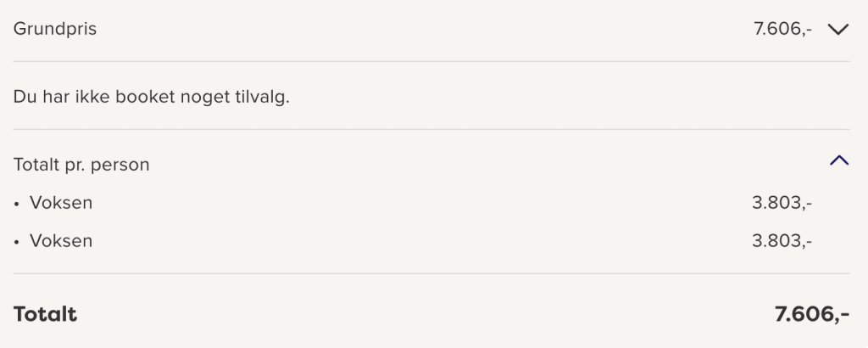The image size is (868, 348).
Task: Click the second Voksen price 3.803,-
Action: point(782,241)
